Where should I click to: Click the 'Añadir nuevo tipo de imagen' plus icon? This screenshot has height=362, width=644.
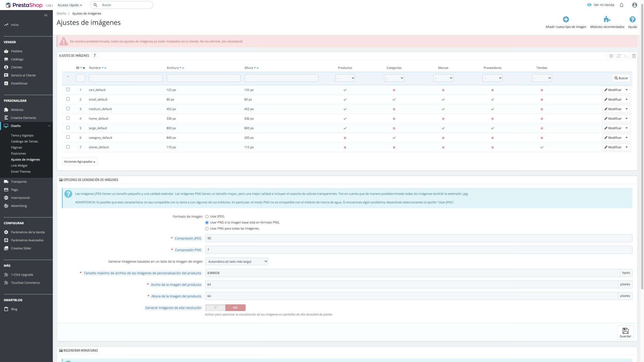(566, 19)
